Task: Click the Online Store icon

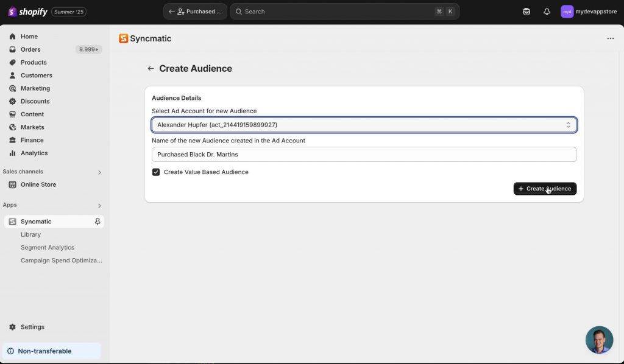Action: pos(12,184)
